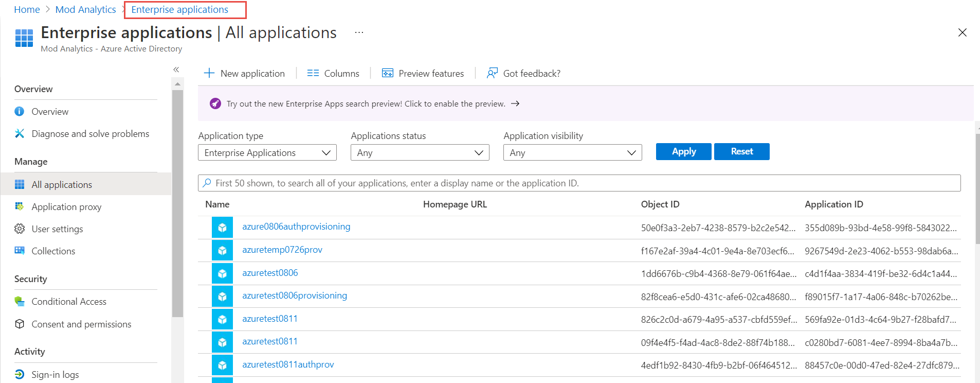Click the Homepage URL column header
The width and height of the screenshot is (980, 383).
coord(455,204)
